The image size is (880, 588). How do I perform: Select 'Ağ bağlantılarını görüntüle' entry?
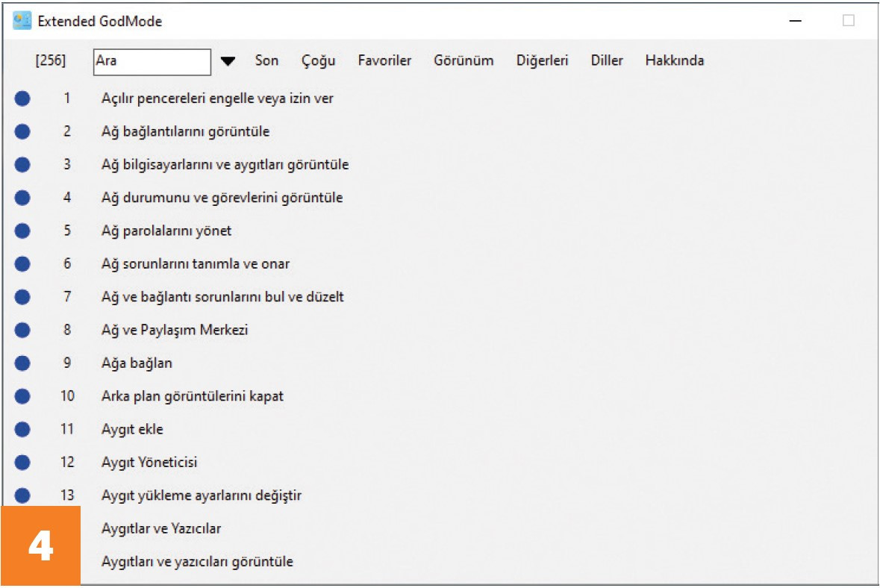point(185,132)
